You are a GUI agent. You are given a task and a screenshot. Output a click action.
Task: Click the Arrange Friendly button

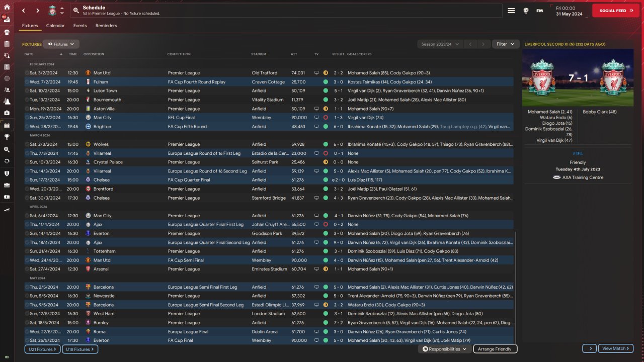tap(495, 349)
